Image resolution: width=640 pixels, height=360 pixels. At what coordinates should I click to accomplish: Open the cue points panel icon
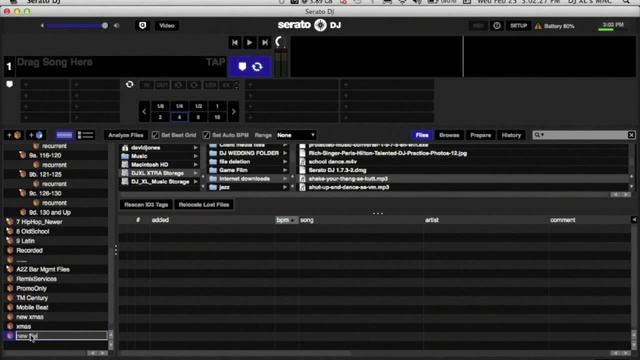(9, 84)
